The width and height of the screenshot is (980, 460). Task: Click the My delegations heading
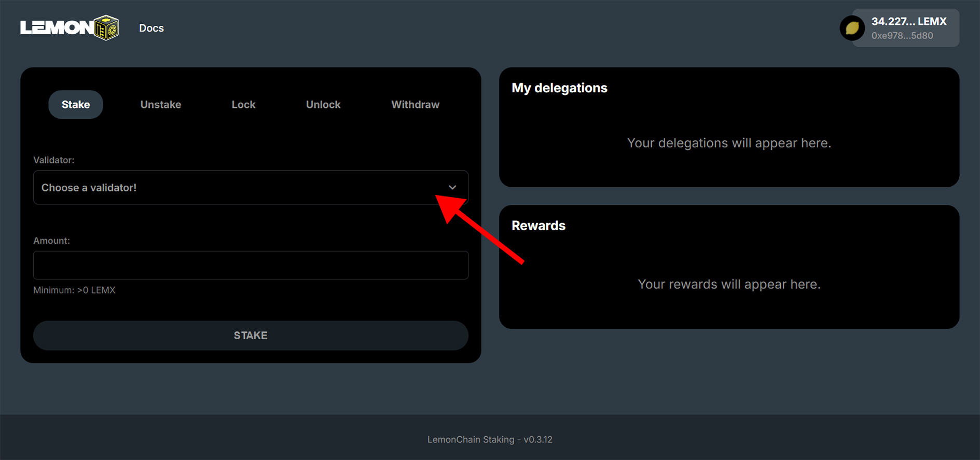click(559, 88)
